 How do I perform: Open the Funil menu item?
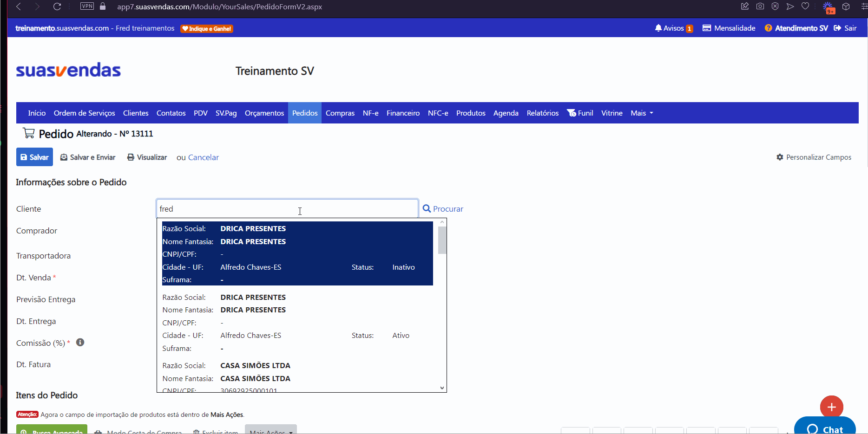[x=580, y=113]
